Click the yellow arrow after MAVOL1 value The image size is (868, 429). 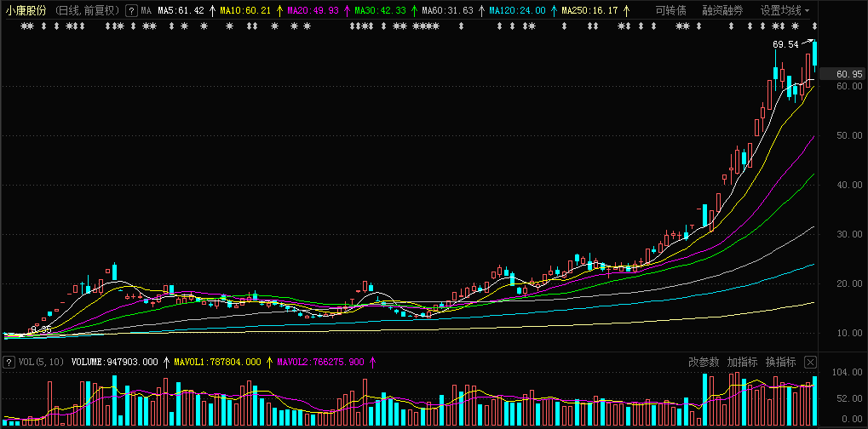269,363
